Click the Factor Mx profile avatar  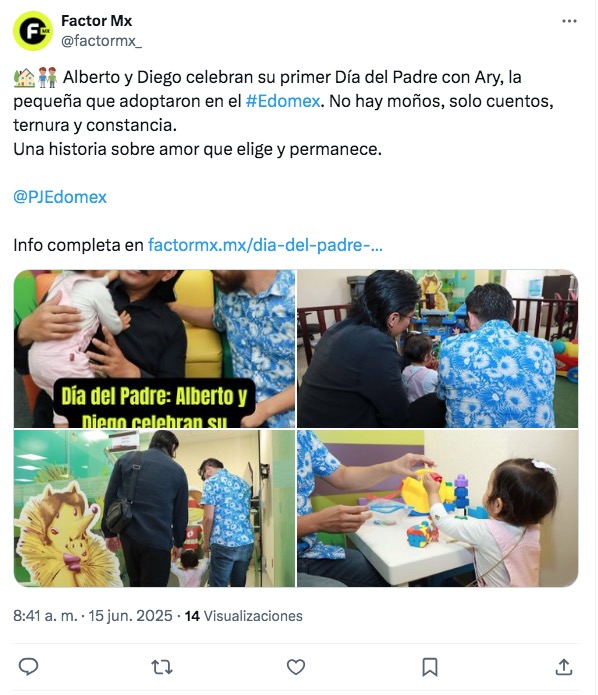tap(33, 31)
